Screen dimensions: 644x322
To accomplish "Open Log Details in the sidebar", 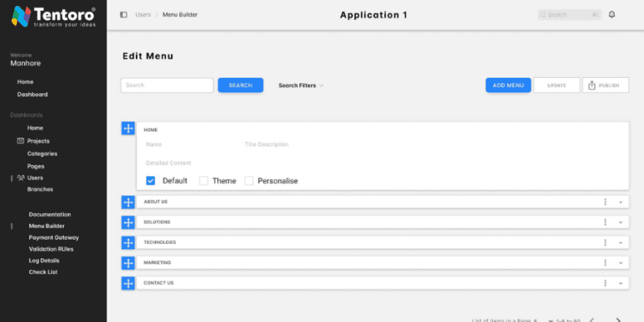I will [x=44, y=261].
